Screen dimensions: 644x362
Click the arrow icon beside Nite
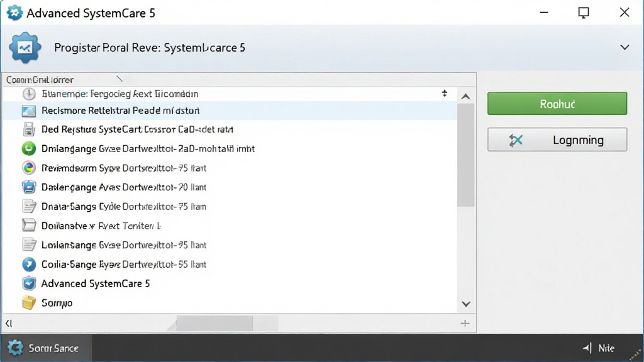(587, 348)
